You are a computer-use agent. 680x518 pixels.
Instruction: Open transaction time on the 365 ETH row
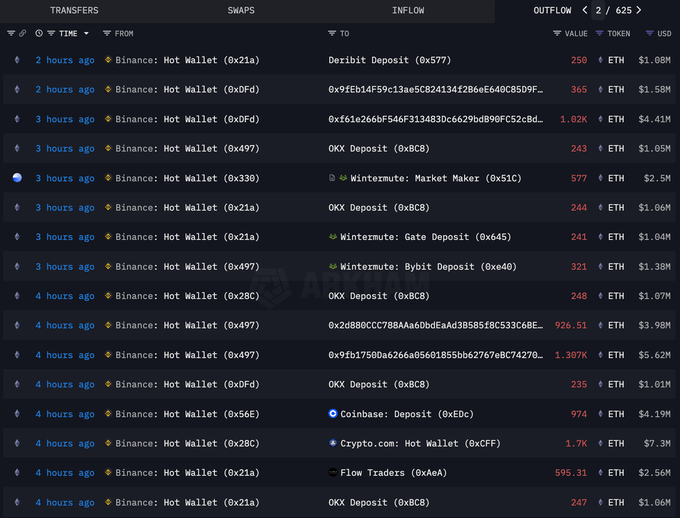click(65, 90)
